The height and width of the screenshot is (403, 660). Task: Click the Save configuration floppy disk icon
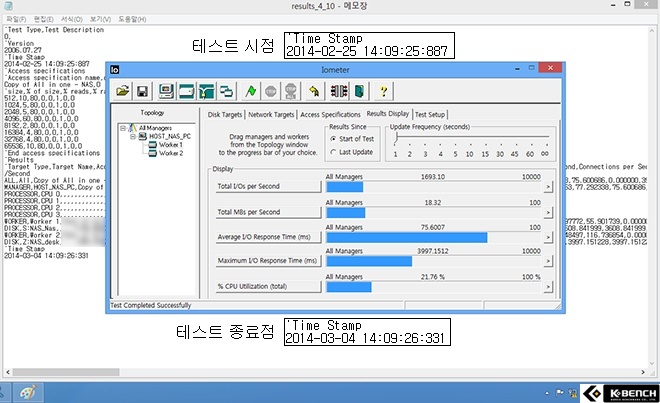tap(142, 91)
